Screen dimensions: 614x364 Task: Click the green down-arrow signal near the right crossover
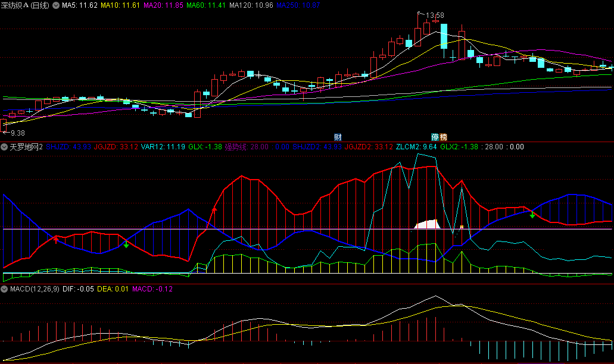click(x=532, y=214)
